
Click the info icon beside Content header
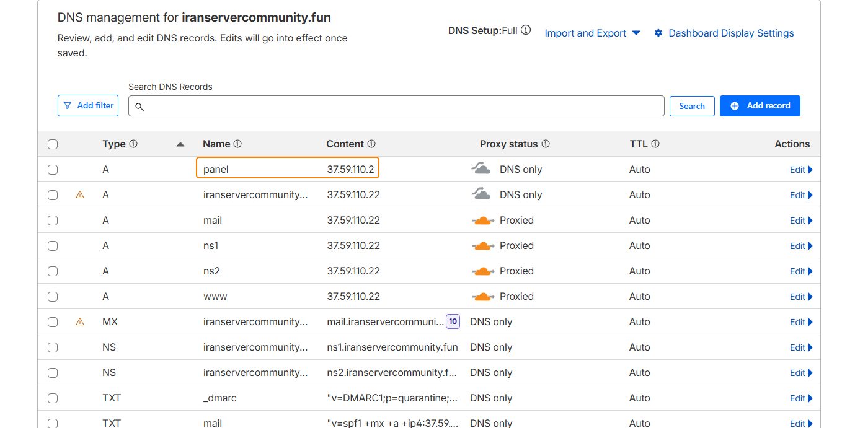371,144
